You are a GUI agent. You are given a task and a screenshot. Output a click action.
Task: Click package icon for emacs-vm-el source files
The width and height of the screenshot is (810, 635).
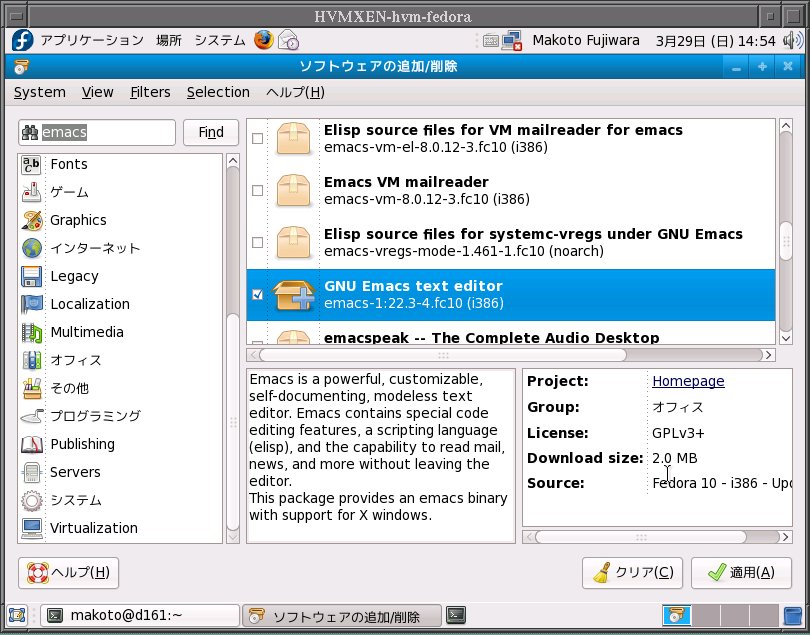pyautogui.click(x=293, y=138)
